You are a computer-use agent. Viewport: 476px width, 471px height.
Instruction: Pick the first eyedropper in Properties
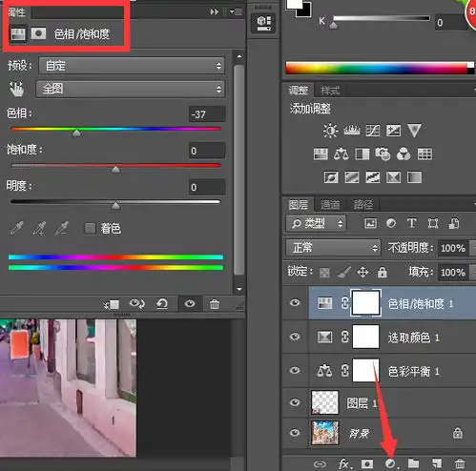(16, 228)
